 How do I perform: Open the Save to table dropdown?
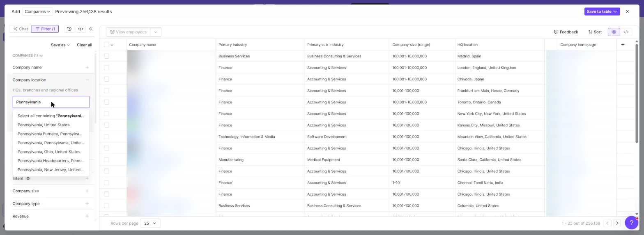coord(602,11)
